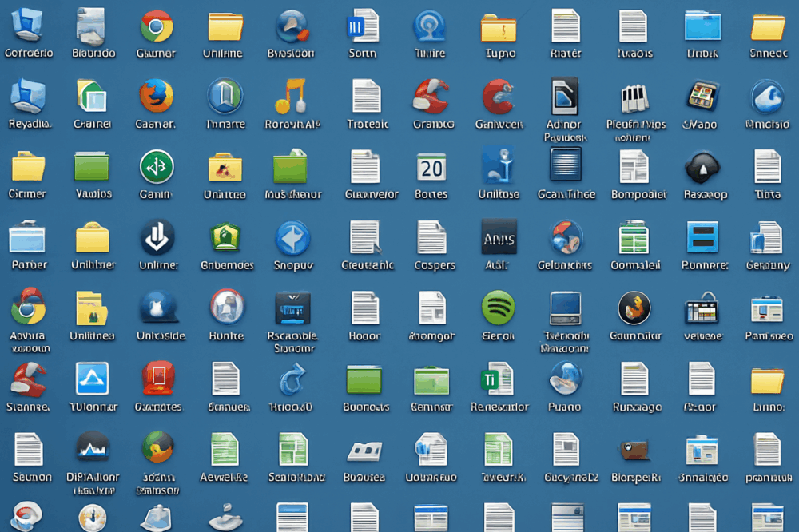Click the SVapo photo gallery icon

tap(702, 97)
